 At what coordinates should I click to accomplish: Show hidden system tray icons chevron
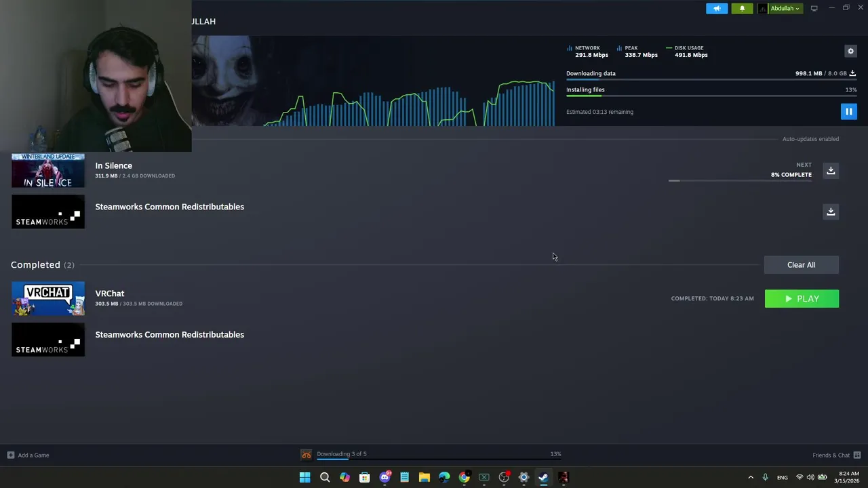(x=751, y=478)
